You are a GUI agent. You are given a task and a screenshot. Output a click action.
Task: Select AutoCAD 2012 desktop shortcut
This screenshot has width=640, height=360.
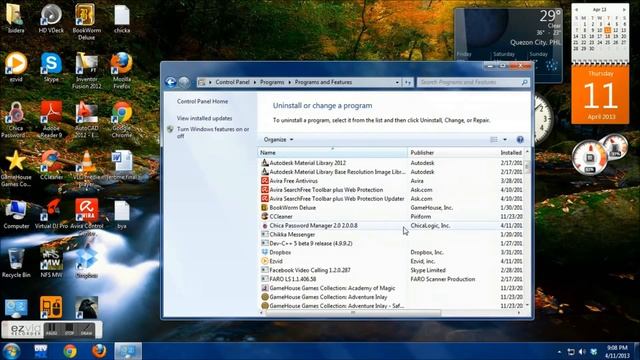pyautogui.click(x=87, y=120)
